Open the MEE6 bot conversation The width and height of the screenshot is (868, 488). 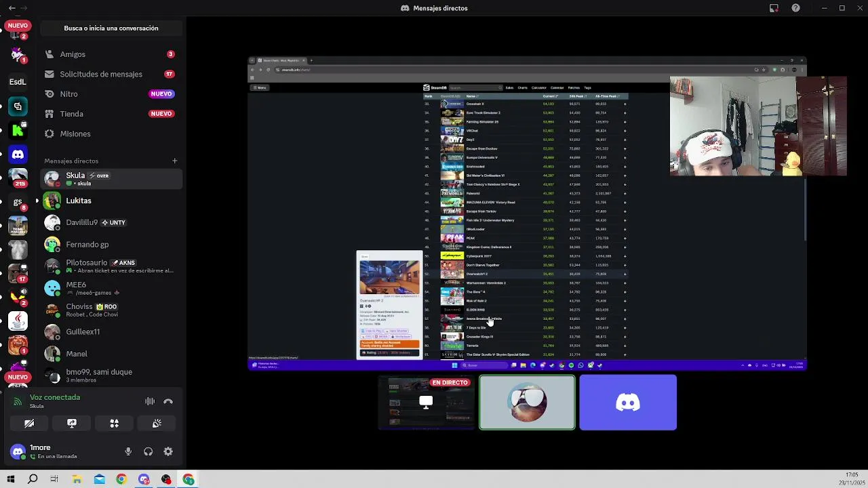pyautogui.click(x=111, y=288)
